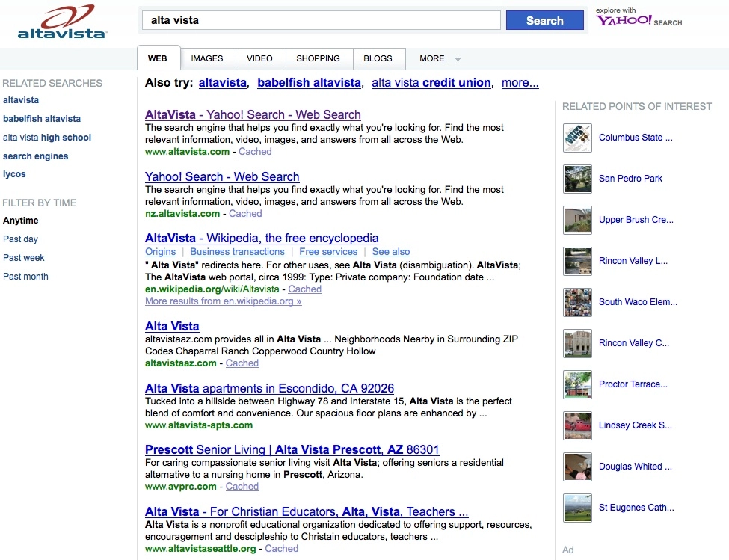Click the AltaVista logo
729x560 pixels.
[x=62, y=22]
